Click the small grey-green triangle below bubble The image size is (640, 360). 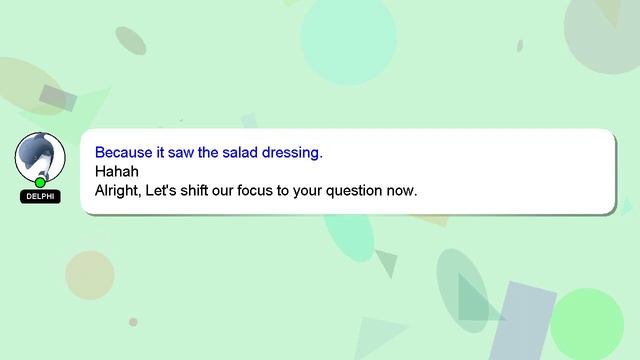388,263
